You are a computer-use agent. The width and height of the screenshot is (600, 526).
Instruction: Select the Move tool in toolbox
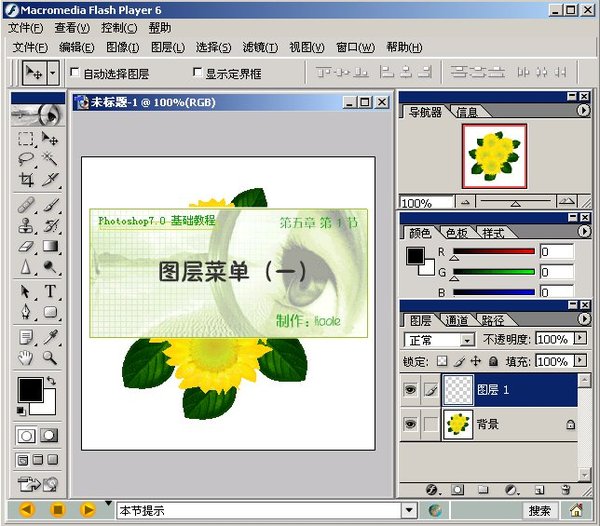coord(50,138)
